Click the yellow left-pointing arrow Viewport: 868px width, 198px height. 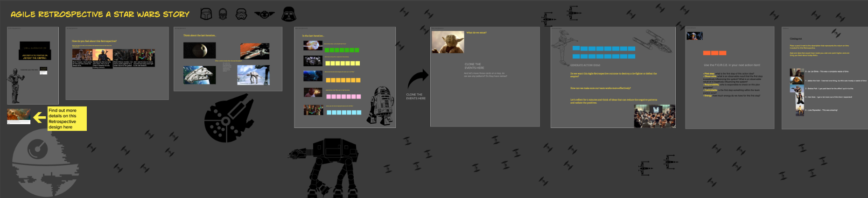click(x=39, y=118)
